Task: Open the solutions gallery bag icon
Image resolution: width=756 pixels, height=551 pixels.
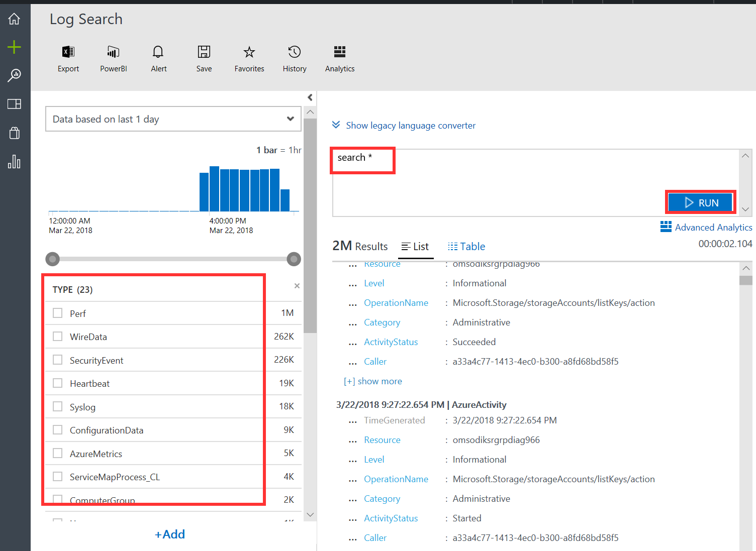Action: (x=14, y=133)
